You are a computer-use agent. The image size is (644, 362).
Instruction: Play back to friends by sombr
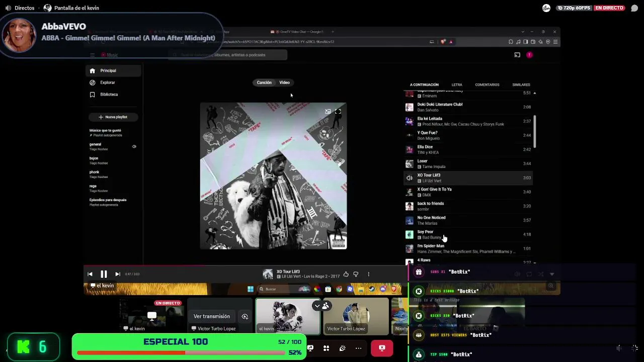tap(468, 206)
